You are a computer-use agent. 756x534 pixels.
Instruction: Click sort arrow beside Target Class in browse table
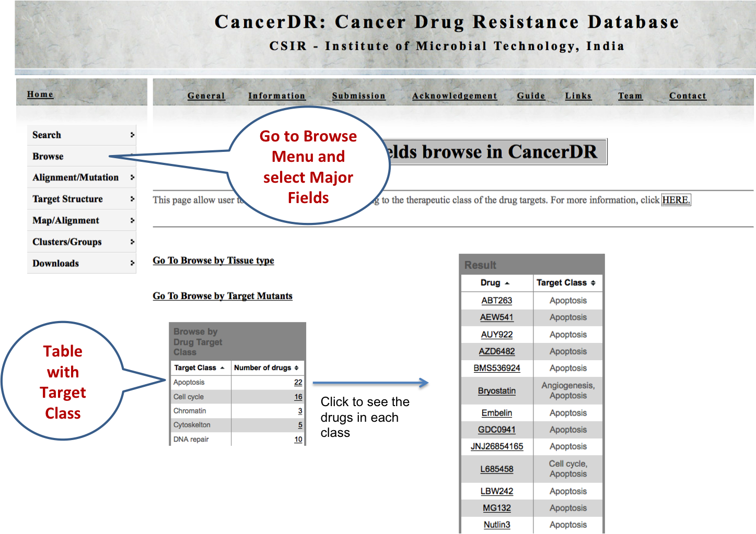coord(222,368)
